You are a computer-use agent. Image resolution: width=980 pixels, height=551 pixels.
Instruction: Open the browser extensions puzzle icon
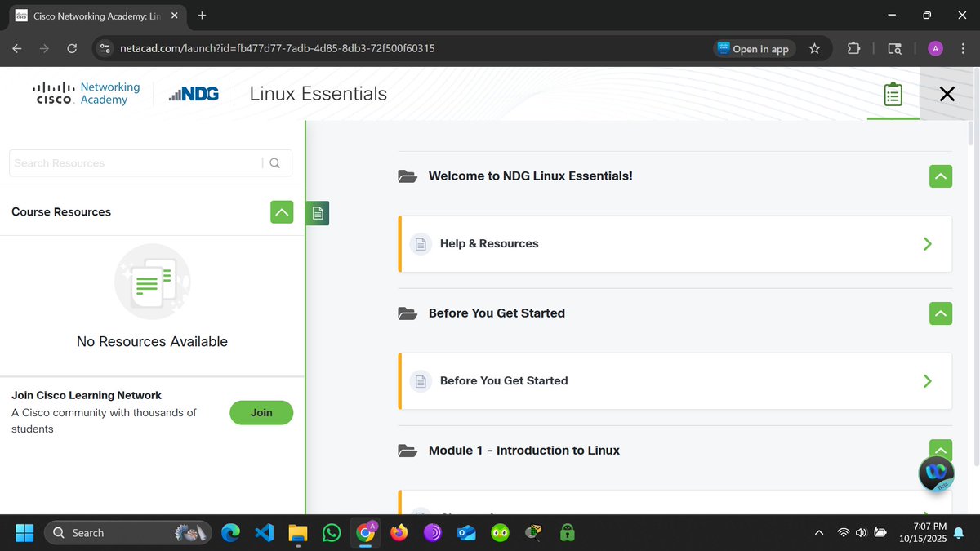click(853, 48)
